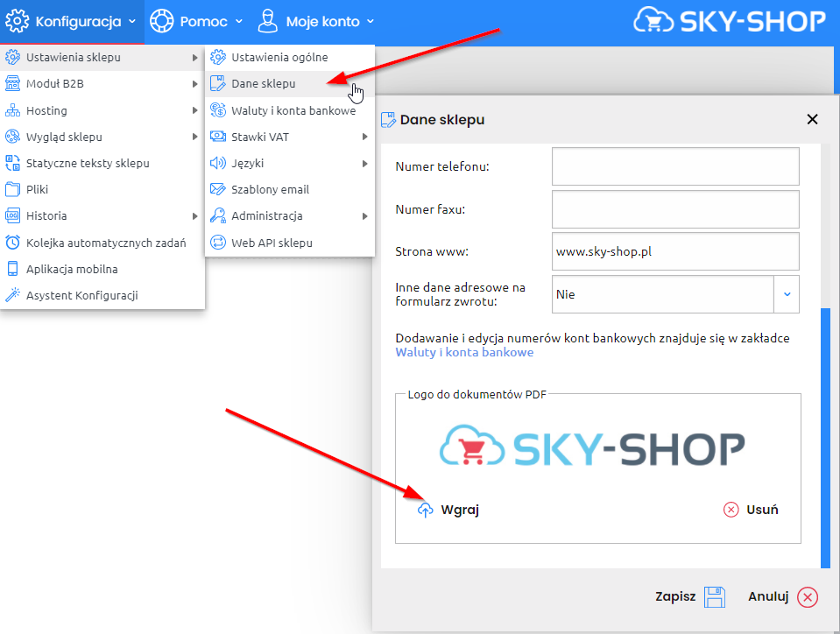Click the red circle icon beside Usuń
This screenshot has width=840, height=634.
[x=731, y=510]
